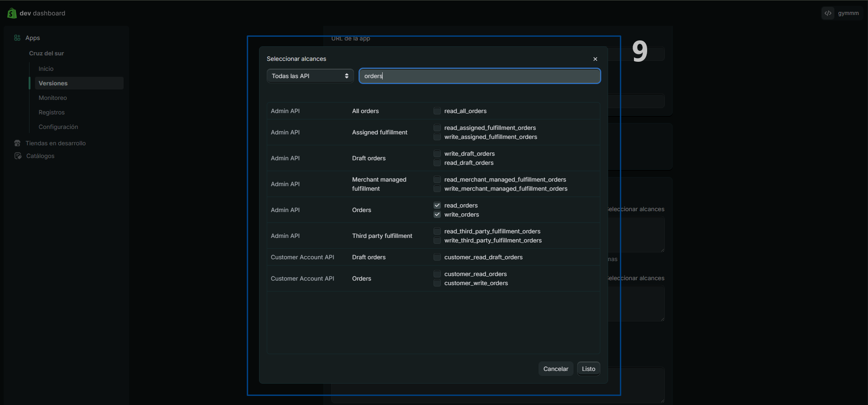868x405 pixels.
Task: Enable the write_draft_orders checkbox
Action: click(437, 153)
